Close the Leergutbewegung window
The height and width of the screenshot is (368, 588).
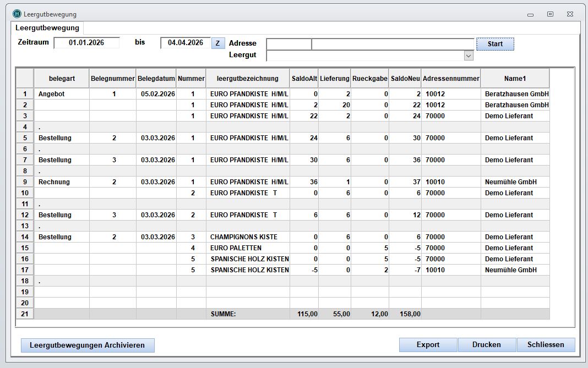coord(570,14)
